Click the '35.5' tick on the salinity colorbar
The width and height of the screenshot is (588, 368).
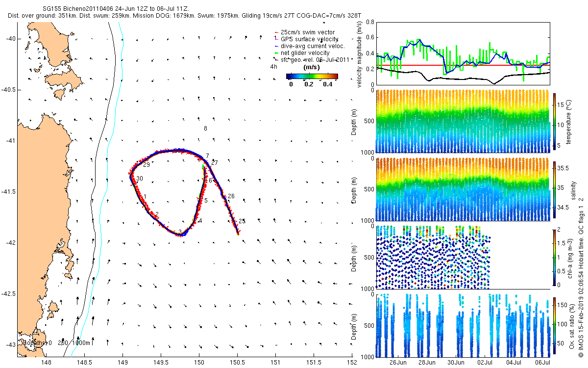tap(564, 168)
